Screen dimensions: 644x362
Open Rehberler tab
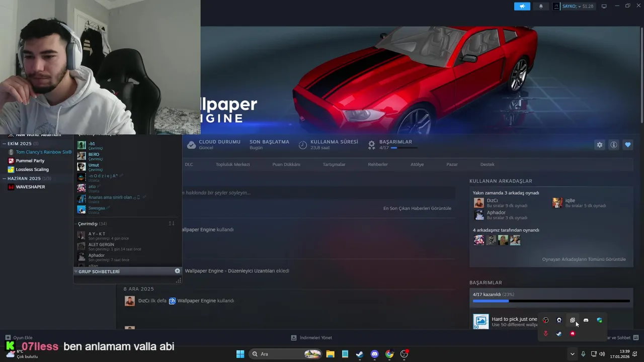click(x=378, y=164)
